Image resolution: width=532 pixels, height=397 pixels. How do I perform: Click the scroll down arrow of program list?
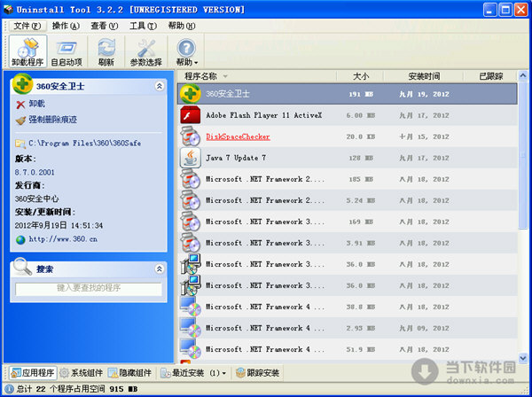(x=523, y=358)
